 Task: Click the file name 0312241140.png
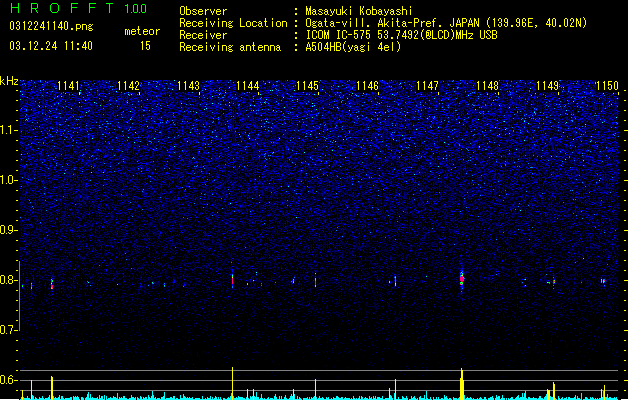pyautogui.click(x=51, y=26)
